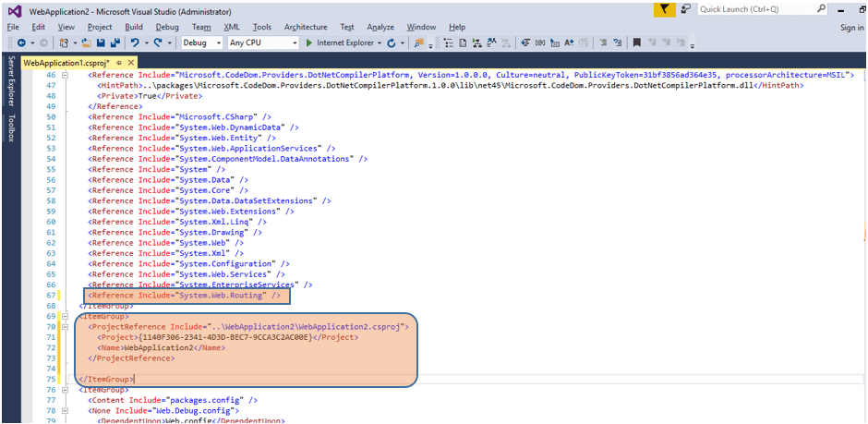The width and height of the screenshot is (868, 424).
Task: Open the Redo history dropdown arrow
Action: point(169,43)
